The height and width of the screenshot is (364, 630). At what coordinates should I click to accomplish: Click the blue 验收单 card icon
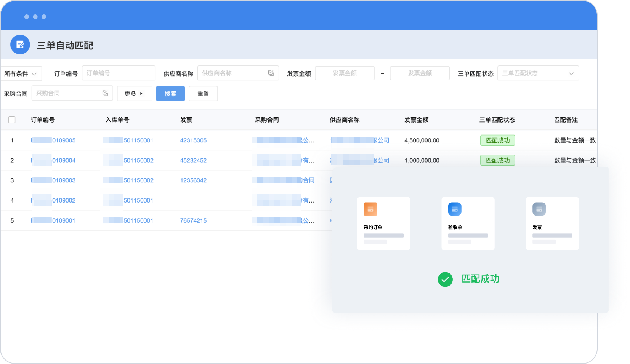[455, 209]
